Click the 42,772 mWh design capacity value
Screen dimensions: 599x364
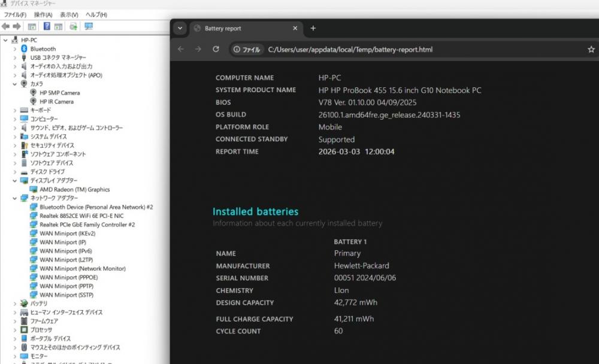point(356,302)
